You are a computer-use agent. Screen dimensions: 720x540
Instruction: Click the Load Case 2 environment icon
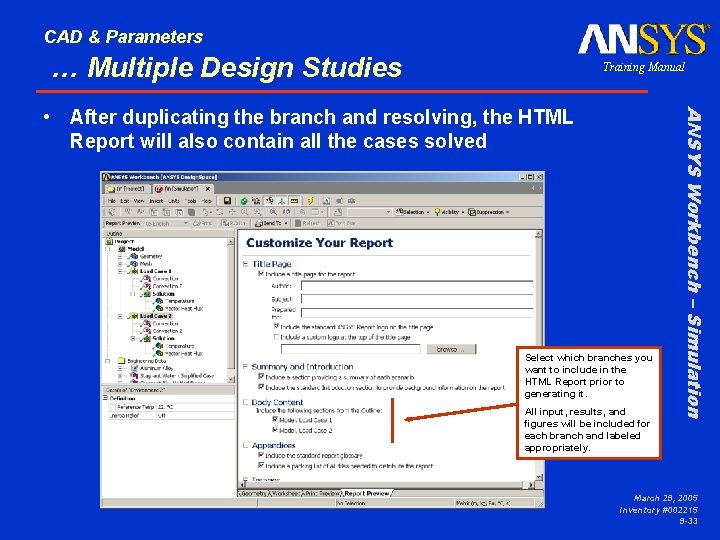[134, 316]
